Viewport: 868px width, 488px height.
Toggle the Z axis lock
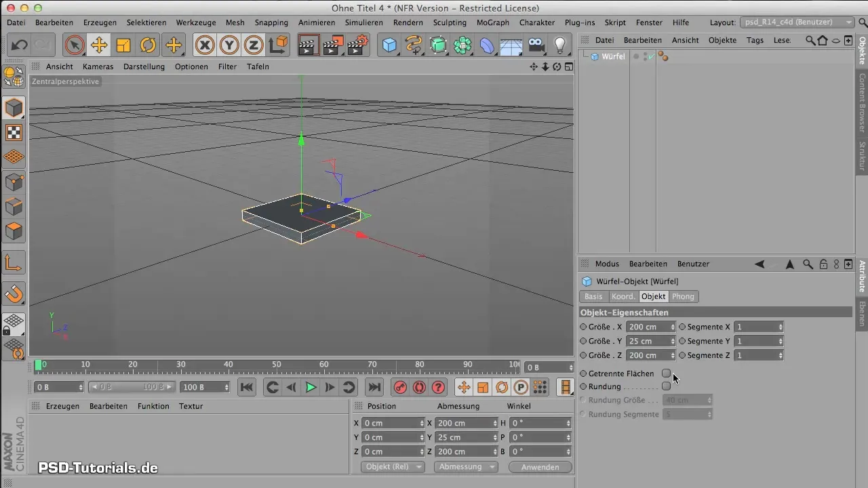tap(254, 45)
